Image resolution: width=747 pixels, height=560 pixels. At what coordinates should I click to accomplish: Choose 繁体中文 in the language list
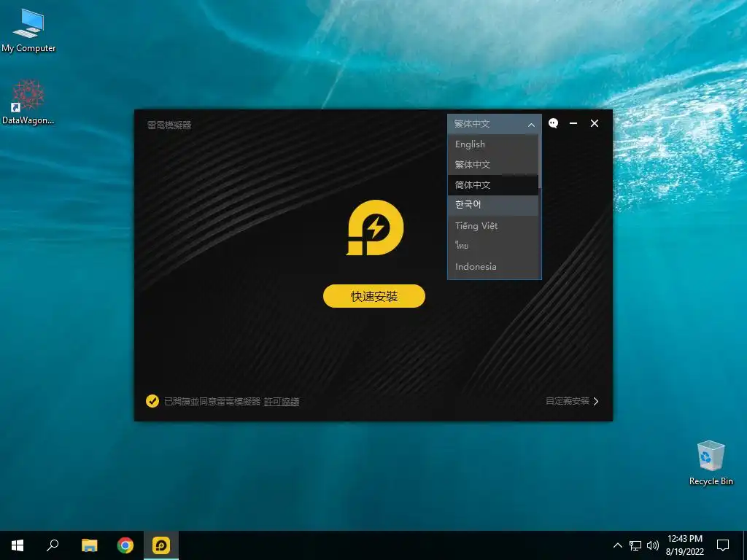pyautogui.click(x=493, y=164)
